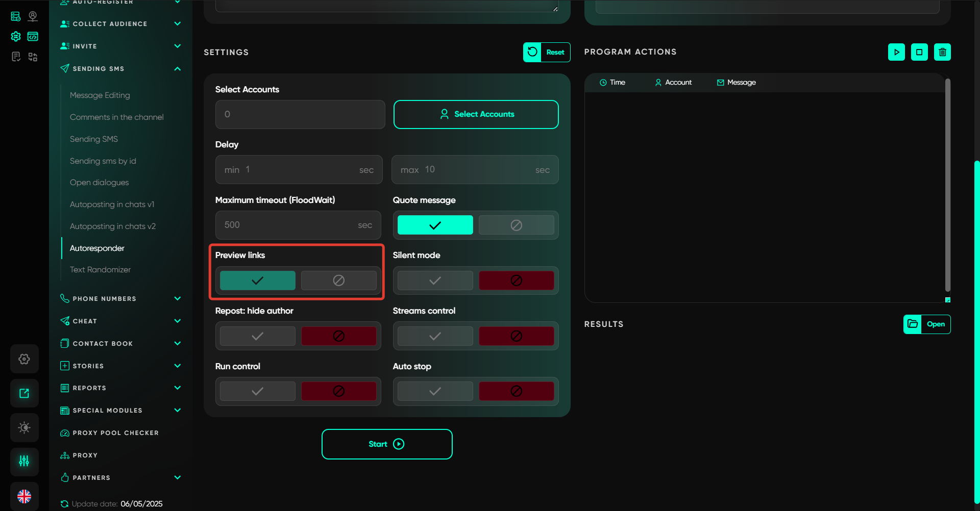Expand the Contact Book section
Screen dimensions: 980x511
[x=177, y=344]
